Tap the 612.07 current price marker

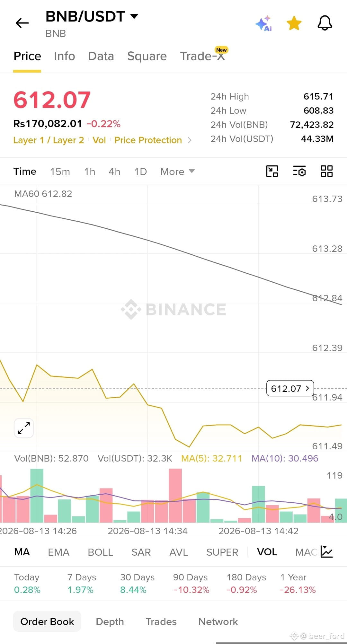click(290, 388)
